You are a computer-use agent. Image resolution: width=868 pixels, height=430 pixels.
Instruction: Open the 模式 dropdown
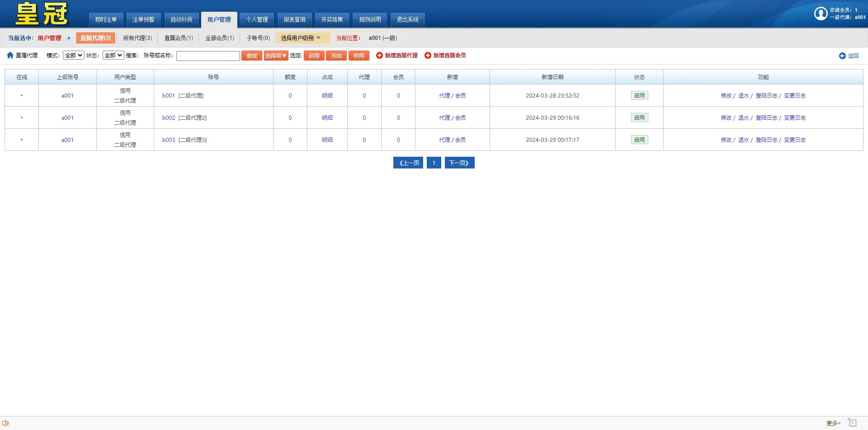pos(73,55)
